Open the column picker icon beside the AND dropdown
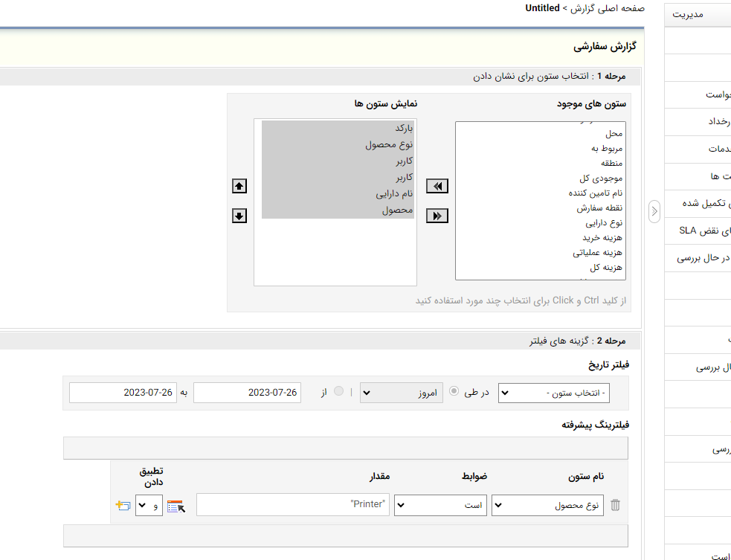This screenshot has width=731, height=560. pos(177,504)
